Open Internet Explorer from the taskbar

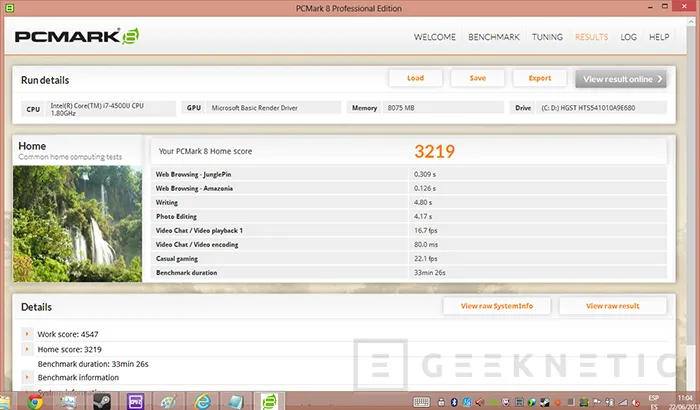(x=202, y=402)
